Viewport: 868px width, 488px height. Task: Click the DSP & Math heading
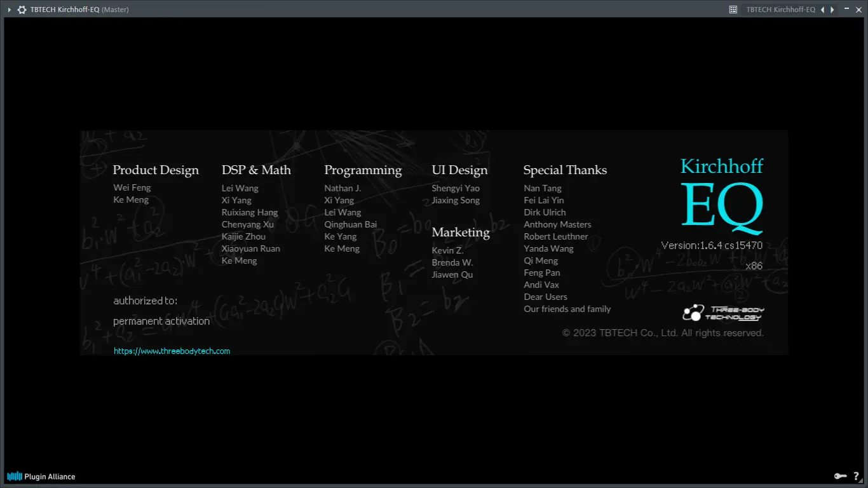click(x=256, y=170)
